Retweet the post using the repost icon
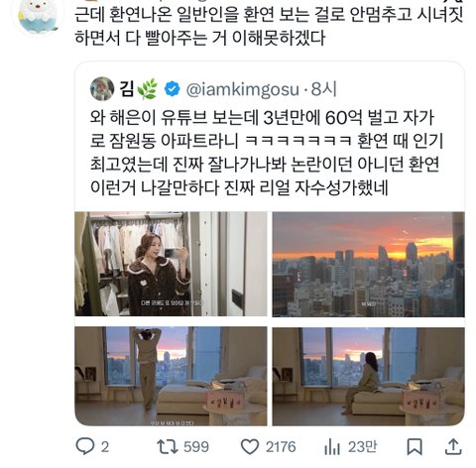 tap(168, 446)
